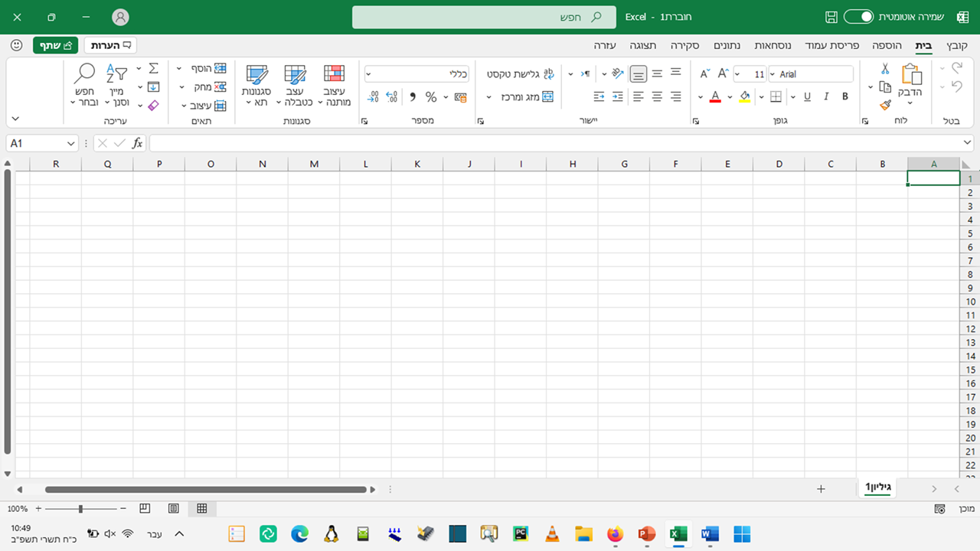Open the Page Layout (פריסת עמוד) tab
This screenshot has width=980, height=551.
pyautogui.click(x=834, y=46)
